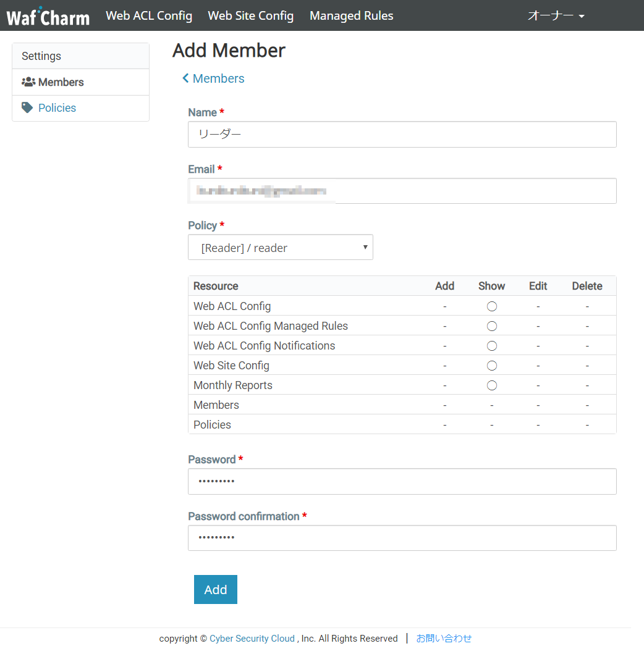This screenshot has width=644, height=646.
Task: Click the Members people icon in sidebar
Action: (28, 82)
